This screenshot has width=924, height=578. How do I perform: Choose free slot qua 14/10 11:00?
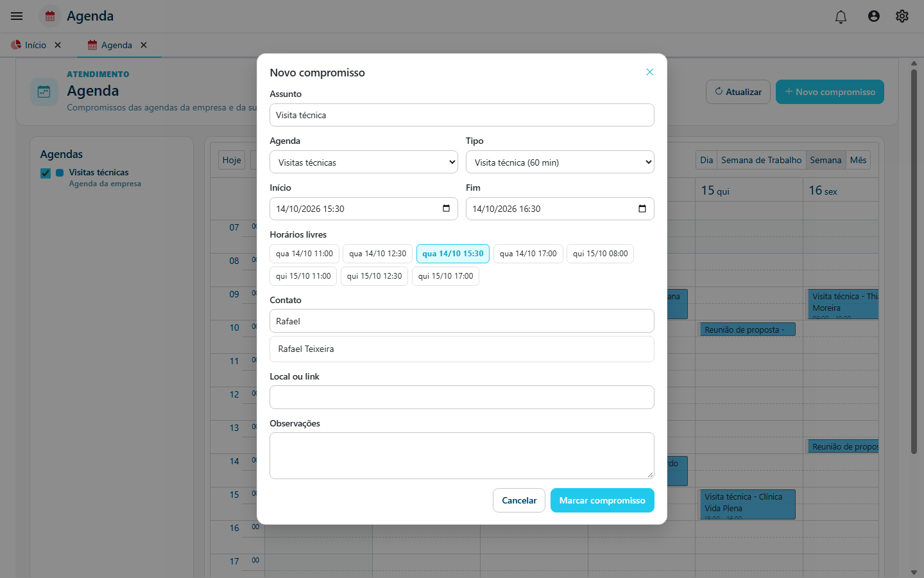click(304, 254)
